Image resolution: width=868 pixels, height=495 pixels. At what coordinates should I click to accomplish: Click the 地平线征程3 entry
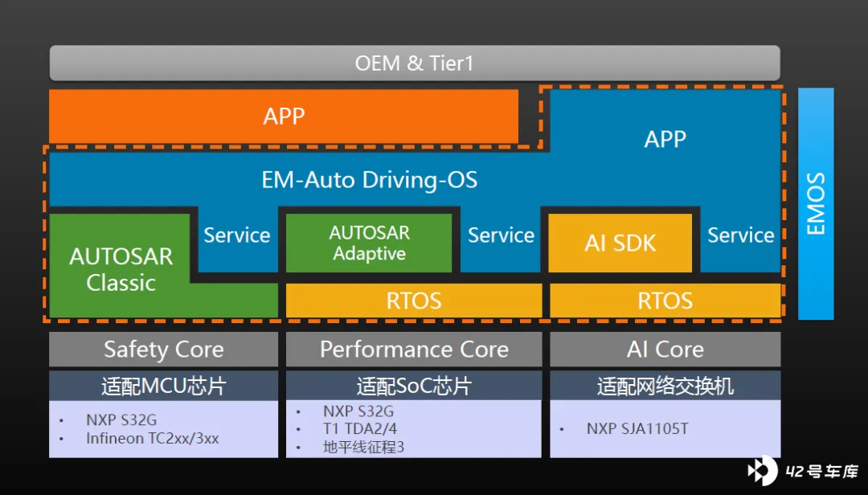tap(363, 447)
